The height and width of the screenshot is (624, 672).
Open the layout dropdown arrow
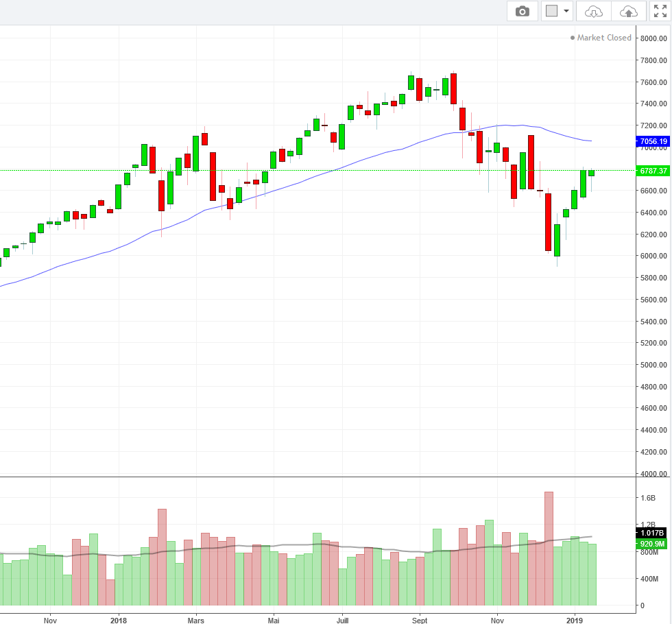[x=566, y=11]
